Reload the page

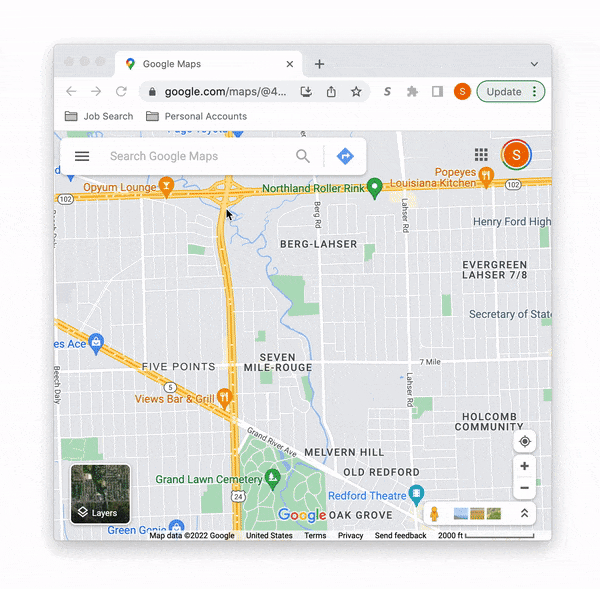coord(121,91)
